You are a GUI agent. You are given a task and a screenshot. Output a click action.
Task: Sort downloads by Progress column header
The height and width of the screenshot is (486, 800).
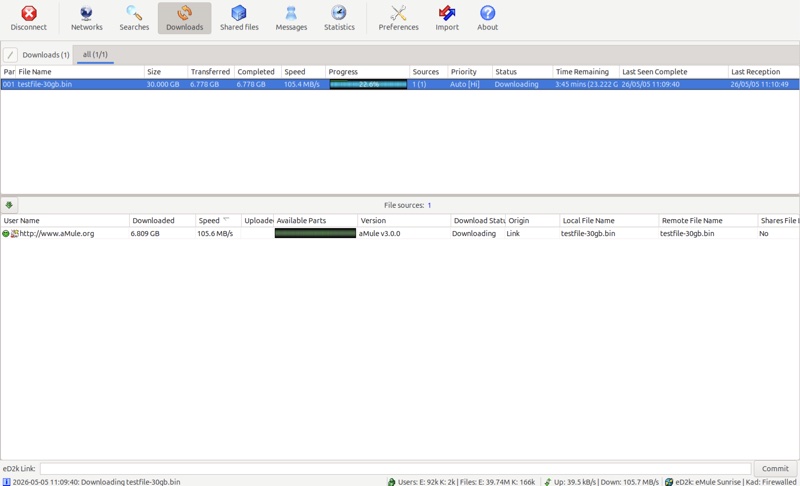tap(367, 72)
